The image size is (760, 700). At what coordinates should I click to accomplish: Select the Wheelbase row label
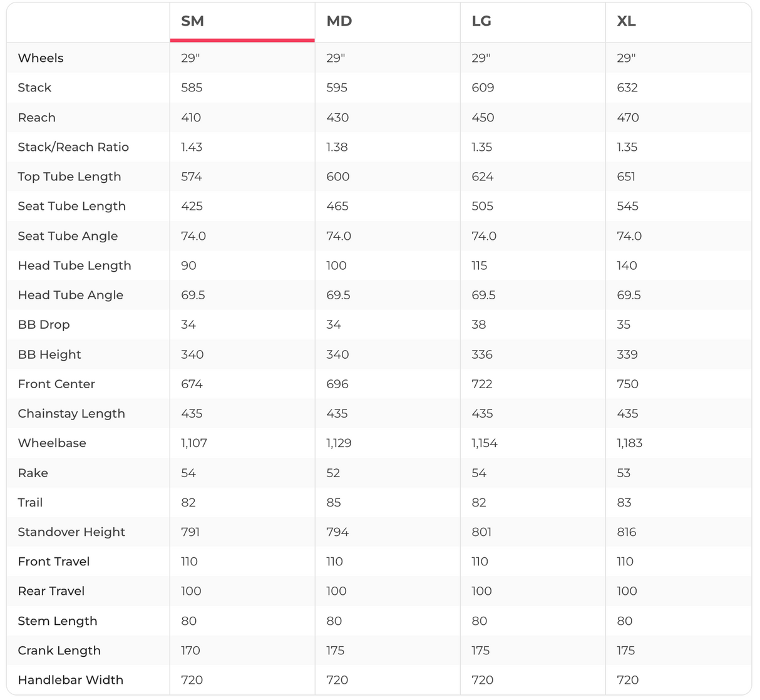click(x=52, y=443)
